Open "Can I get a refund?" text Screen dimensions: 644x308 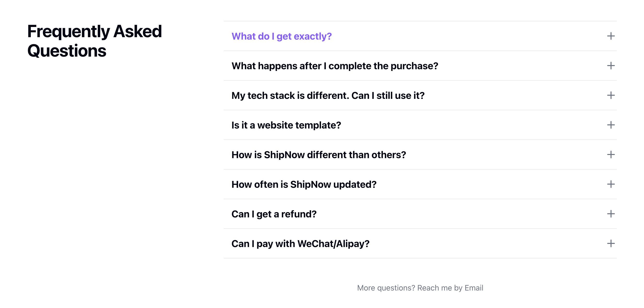click(274, 214)
